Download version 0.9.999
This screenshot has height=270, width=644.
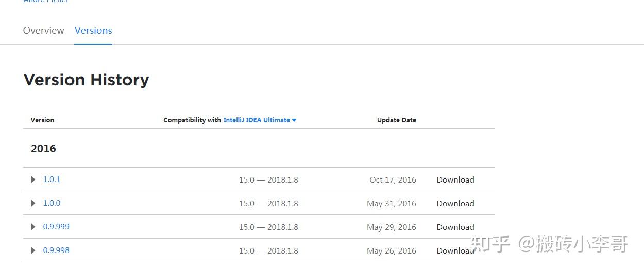(455, 227)
